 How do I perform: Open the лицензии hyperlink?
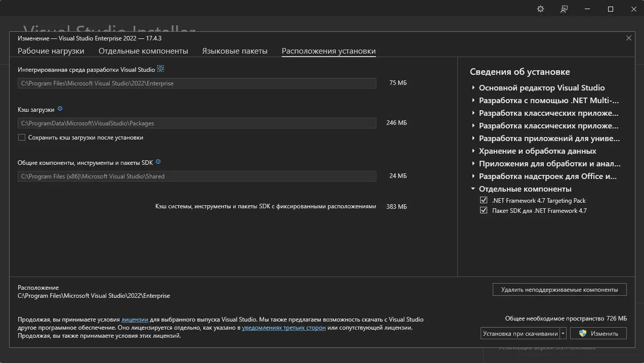coord(135,320)
